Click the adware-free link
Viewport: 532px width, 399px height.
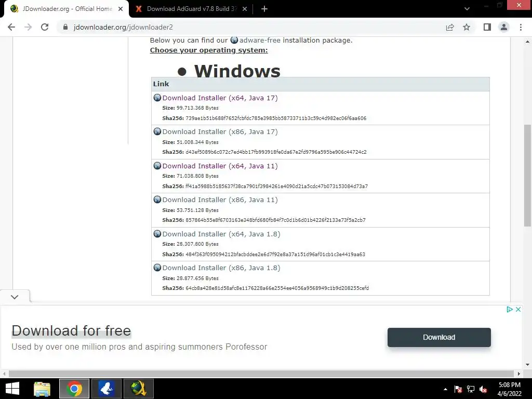(260, 41)
